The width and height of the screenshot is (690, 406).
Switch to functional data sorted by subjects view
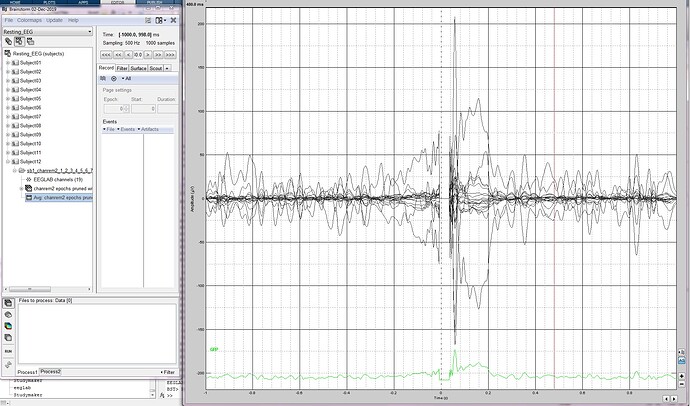[19, 41]
